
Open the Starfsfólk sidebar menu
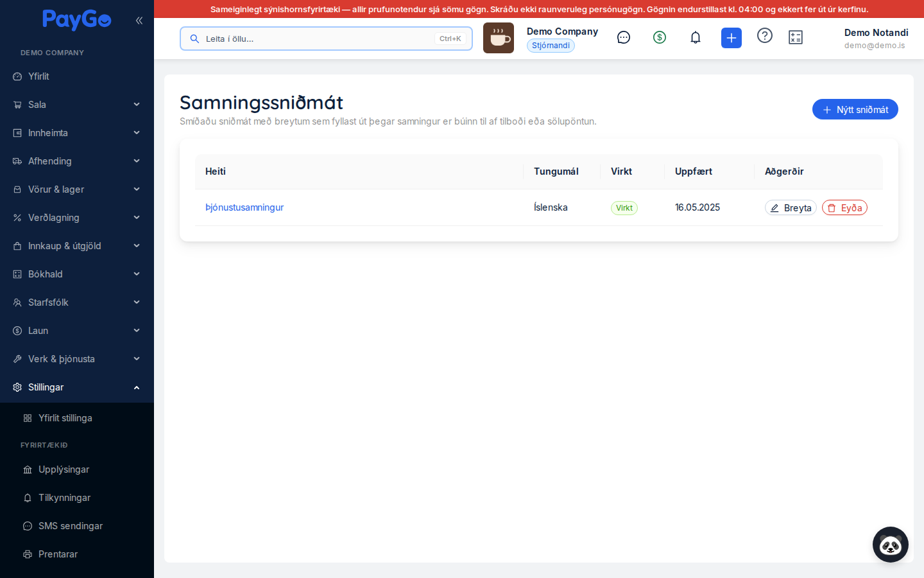pos(77,302)
